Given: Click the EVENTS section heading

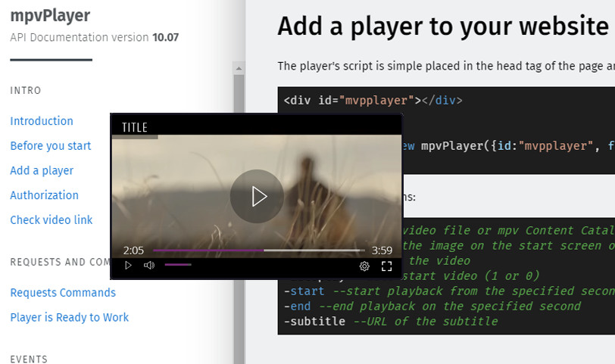Looking at the screenshot, I should 29,359.
